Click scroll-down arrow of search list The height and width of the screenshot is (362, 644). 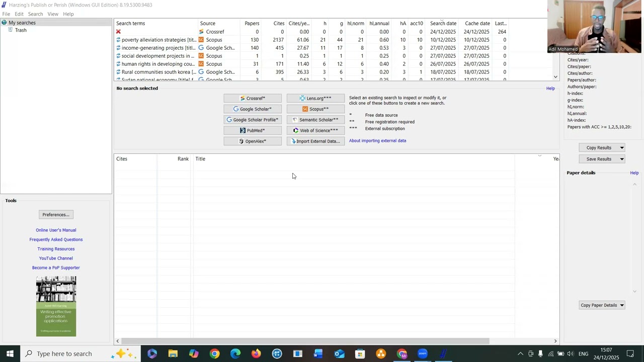(555, 77)
